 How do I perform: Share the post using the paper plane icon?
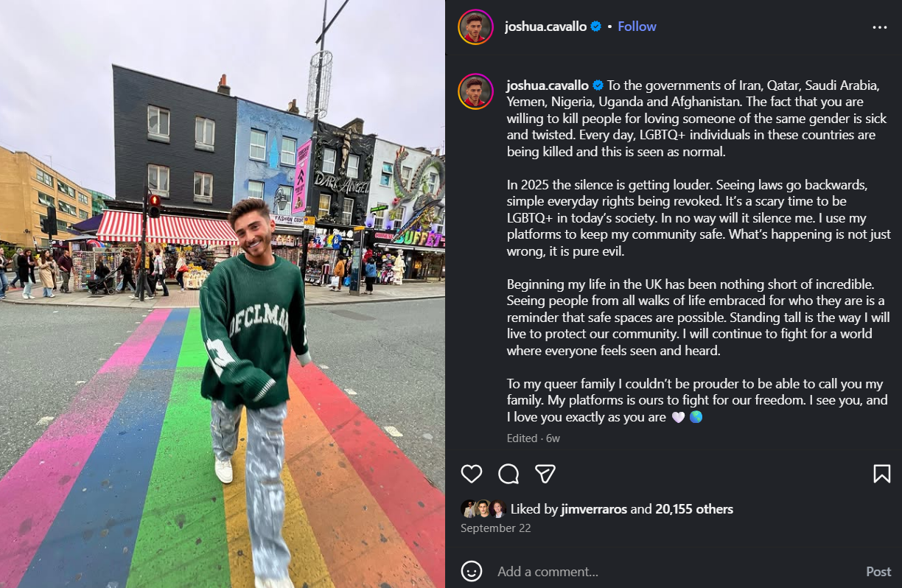click(545, 473)
